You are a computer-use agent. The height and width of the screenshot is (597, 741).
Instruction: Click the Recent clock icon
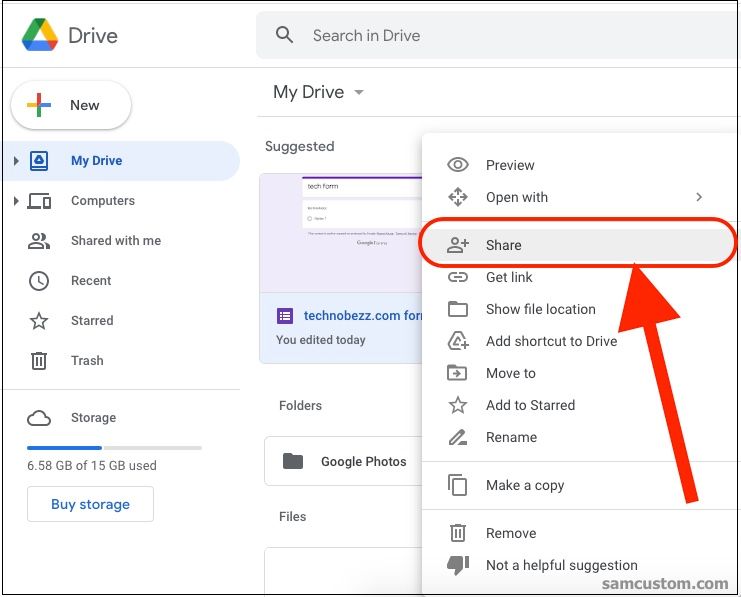click(39, 281)
